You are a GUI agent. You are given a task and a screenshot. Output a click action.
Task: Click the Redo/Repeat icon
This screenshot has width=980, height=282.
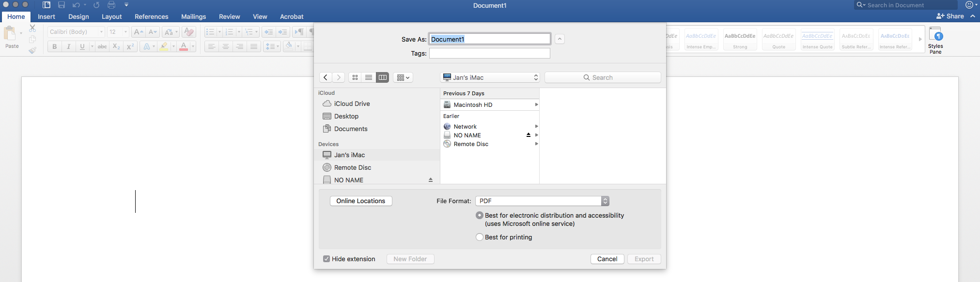pos(96,5)
